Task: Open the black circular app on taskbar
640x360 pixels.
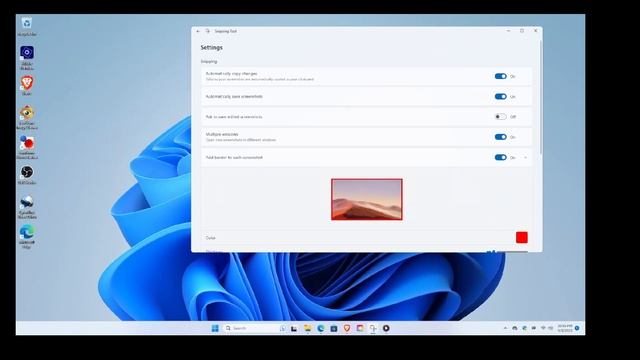Action: click(x=386, y=328)
